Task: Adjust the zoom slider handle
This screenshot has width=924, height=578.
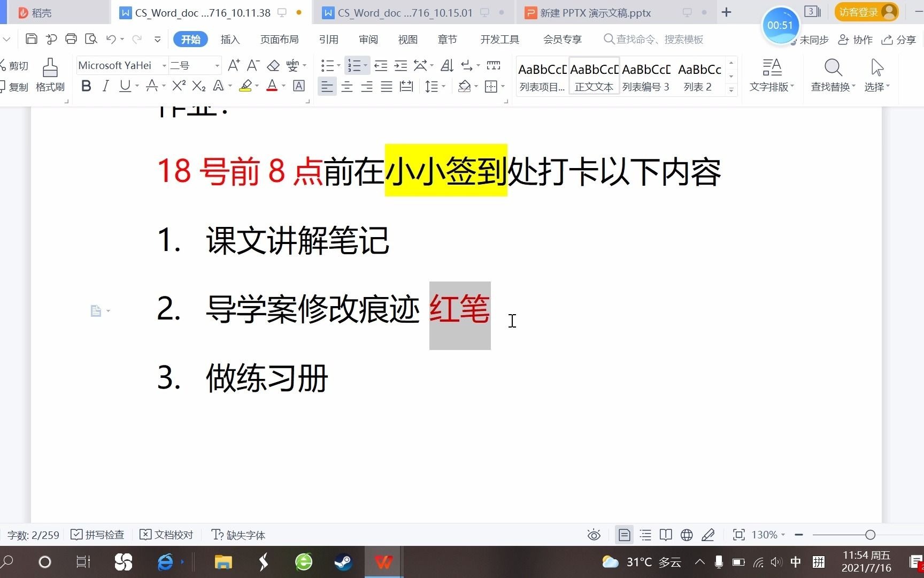Action: tap(870, 535)
